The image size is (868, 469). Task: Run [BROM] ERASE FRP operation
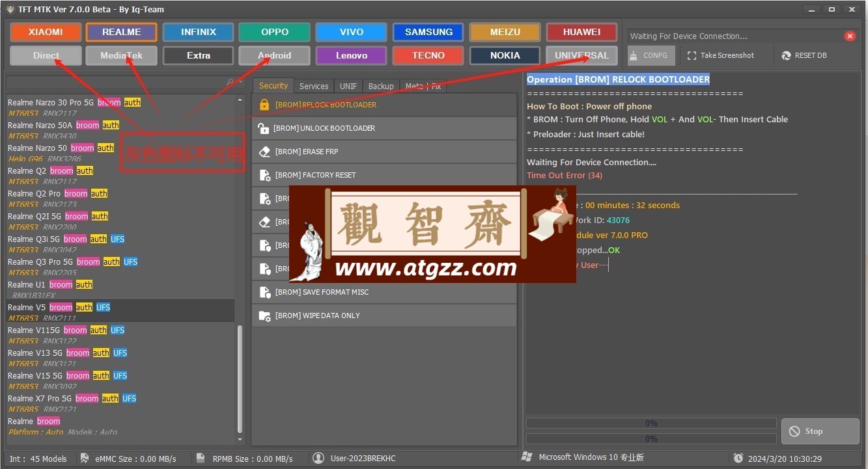[384, 152]
